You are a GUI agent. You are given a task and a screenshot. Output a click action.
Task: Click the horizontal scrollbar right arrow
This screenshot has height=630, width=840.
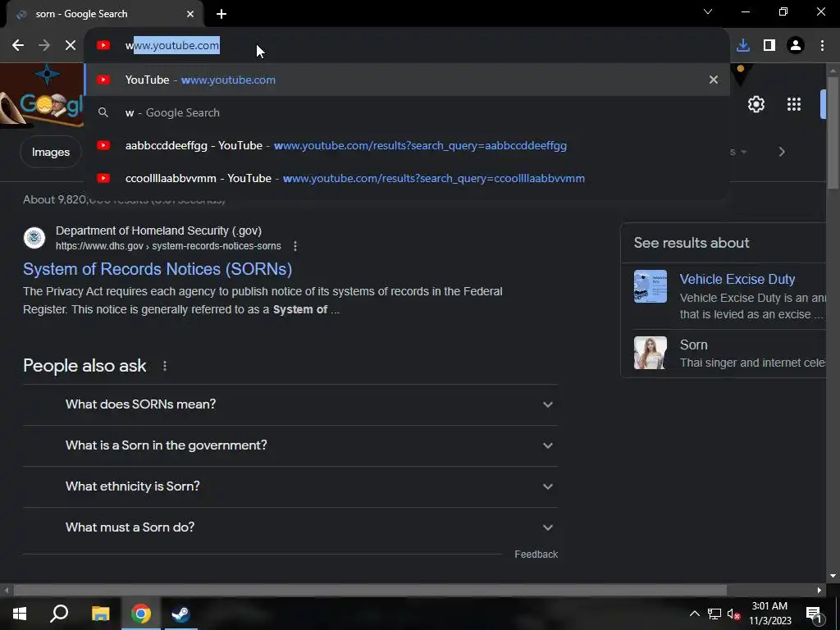click(x=819, y=591)
